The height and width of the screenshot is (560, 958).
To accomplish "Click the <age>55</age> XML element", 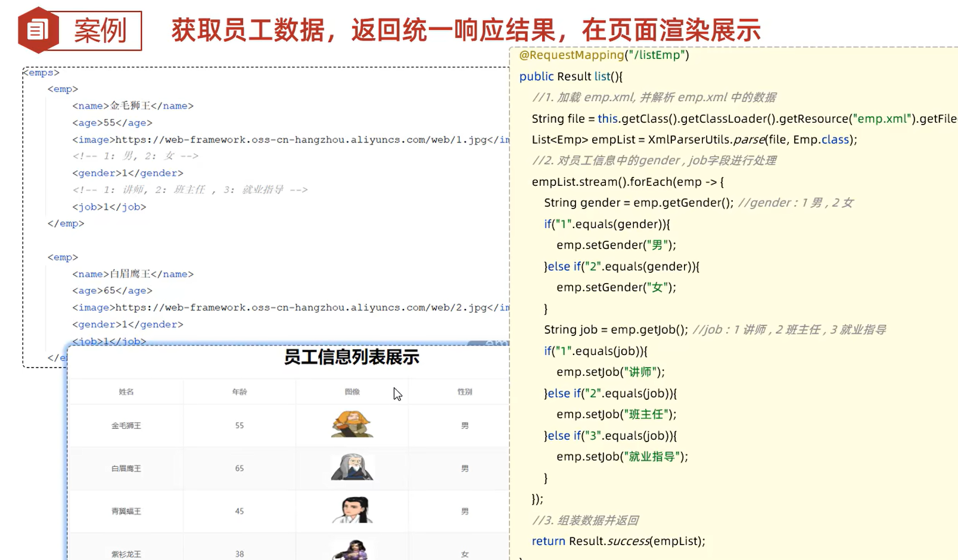I will pyautogui.click(x=112, y=123).
